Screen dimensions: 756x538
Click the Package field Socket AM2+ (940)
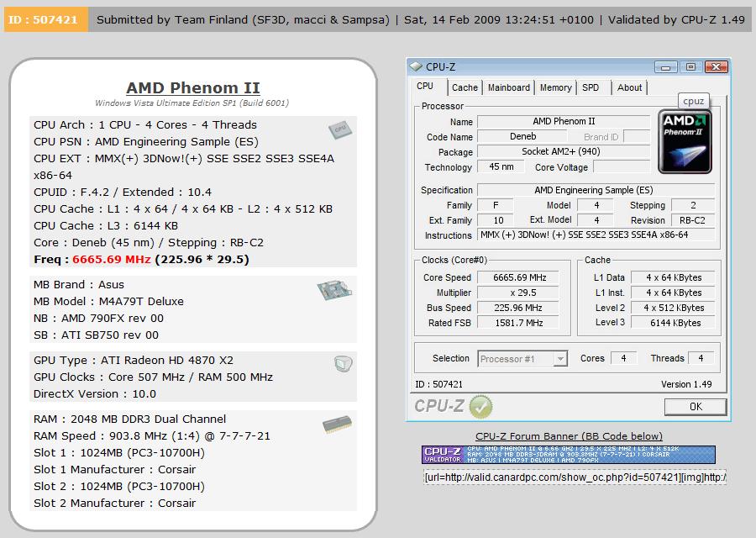tap(564, 151)
